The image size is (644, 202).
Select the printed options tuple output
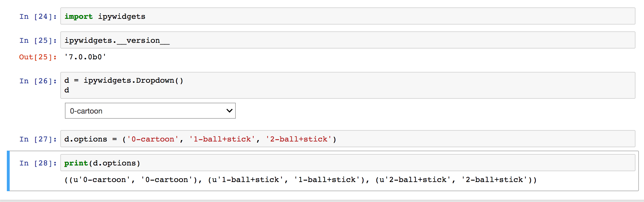point(299,179)
